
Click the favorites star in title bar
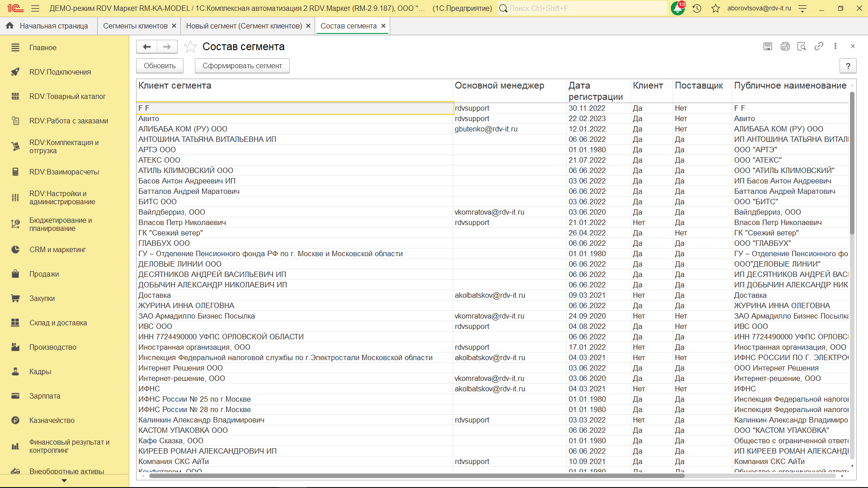716,8
